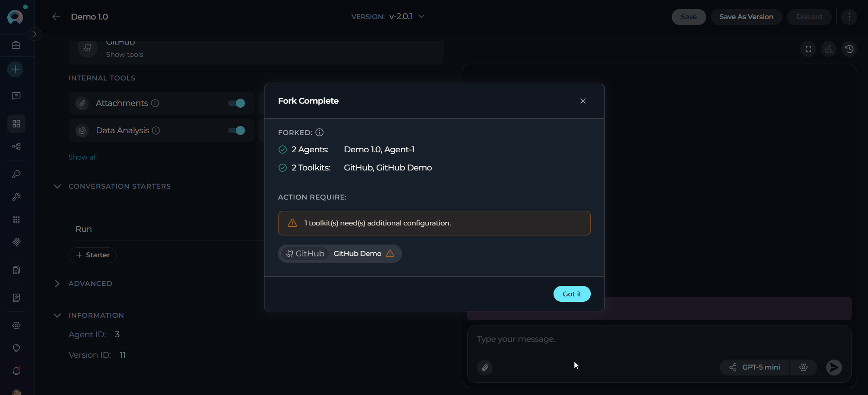Screen dimensions: 868x395
Task: Open model settings gear next to GPT-5 mini
Action: coord(803,367)
